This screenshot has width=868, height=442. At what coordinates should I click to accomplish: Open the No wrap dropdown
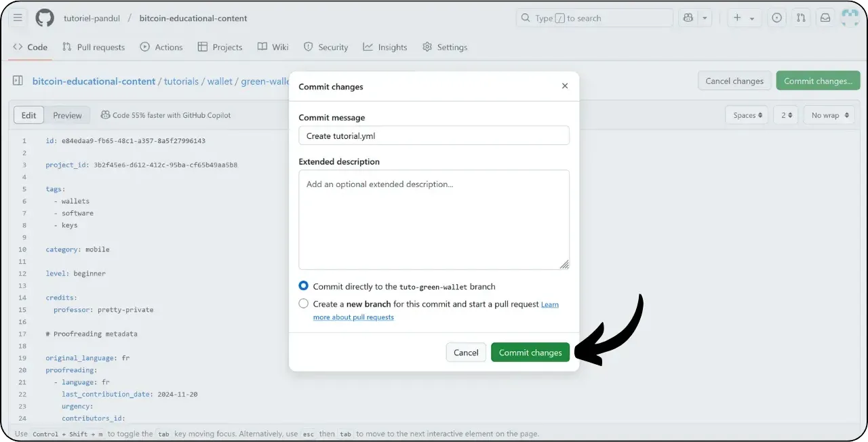tap(829, 115)
